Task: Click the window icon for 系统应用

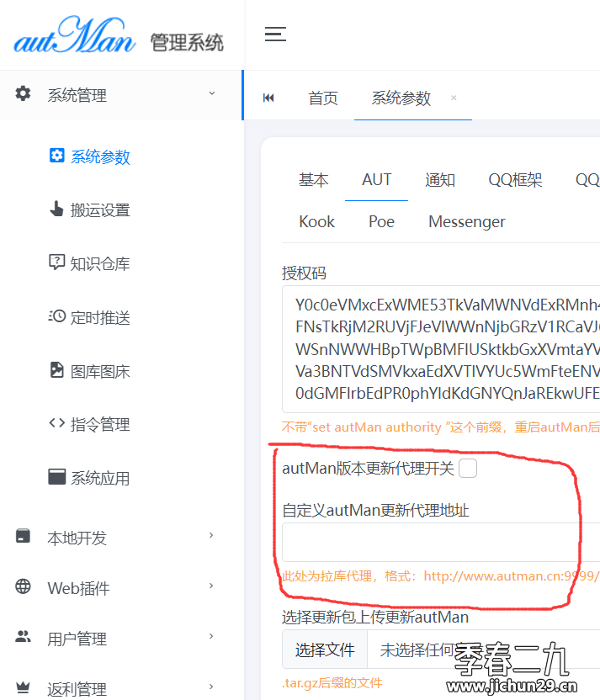Action: click(x=56, y=477)
